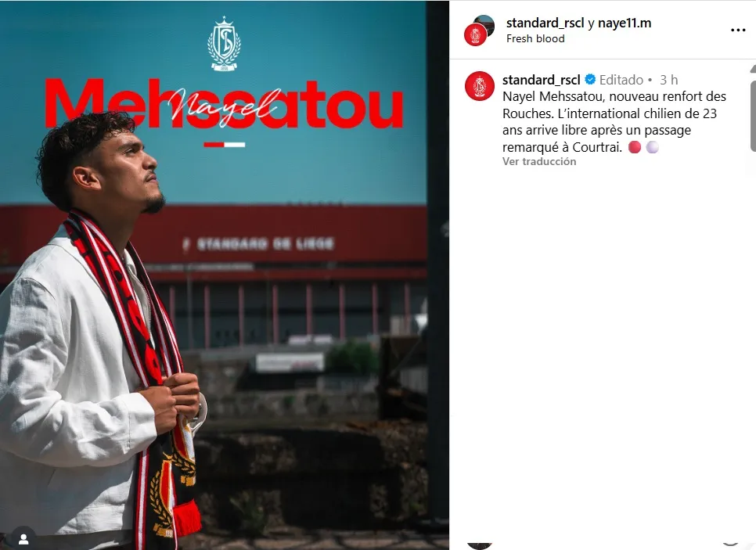Screen dimensions: 756x550
Task: Open standard_rscl username above the caption text
Action: (541, 80)
